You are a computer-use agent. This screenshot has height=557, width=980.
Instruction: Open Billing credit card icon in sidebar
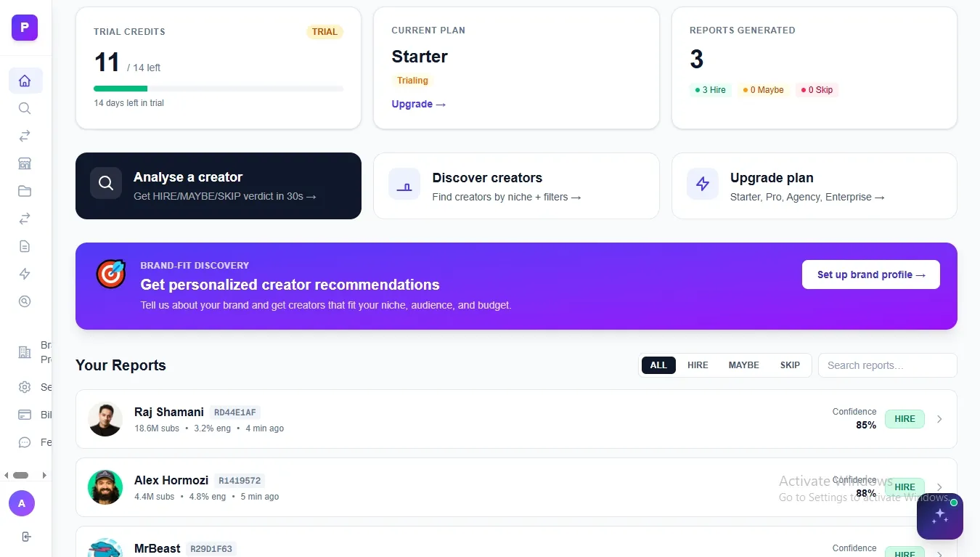click(25, 415)
